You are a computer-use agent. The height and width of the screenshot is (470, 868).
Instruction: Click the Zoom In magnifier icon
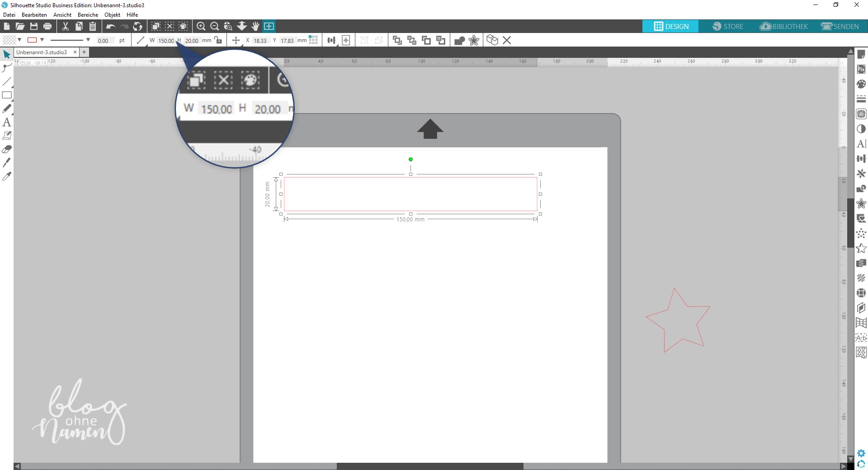coord(201,26)
